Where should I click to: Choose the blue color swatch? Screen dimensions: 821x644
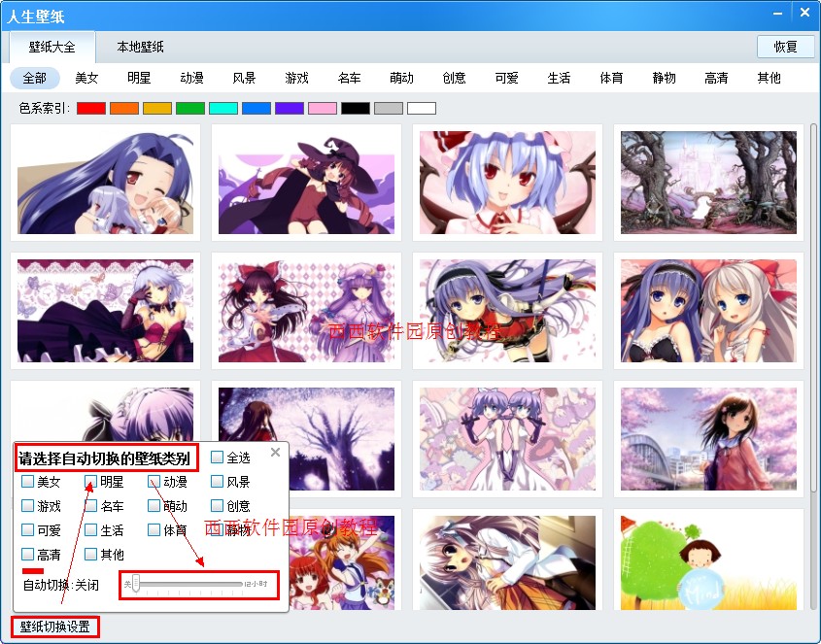pos(257,109)
